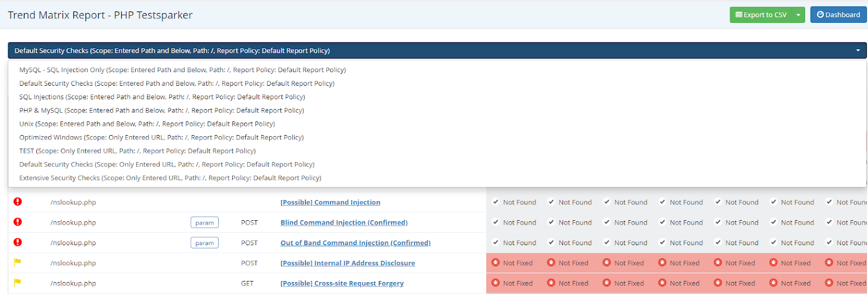Click second Not Found checkmark in Possible Command Injection row
The width and height of the screenshot is (868, 294).
551,202
